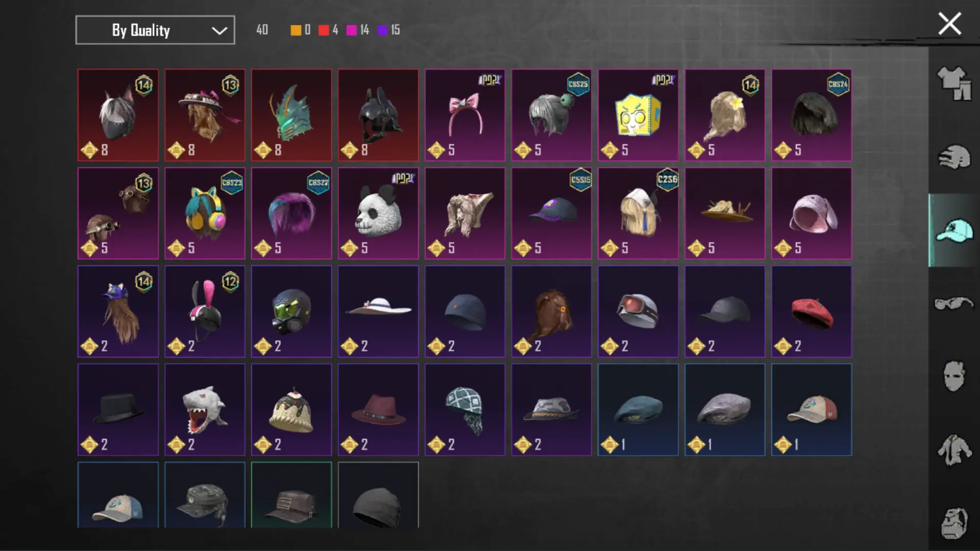Select the panda head item
This screenshot has width=980, height=551.
pyautogui.click(x=378, y=213)
